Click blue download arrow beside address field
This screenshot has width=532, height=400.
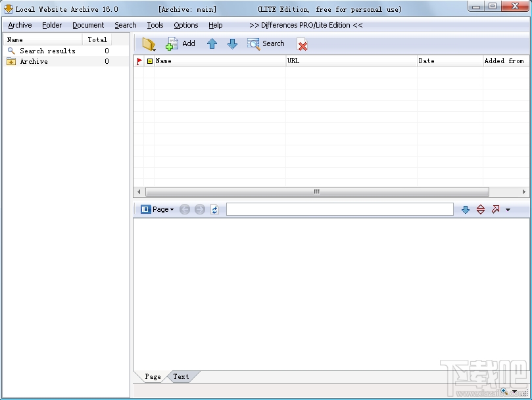point(466,209)
